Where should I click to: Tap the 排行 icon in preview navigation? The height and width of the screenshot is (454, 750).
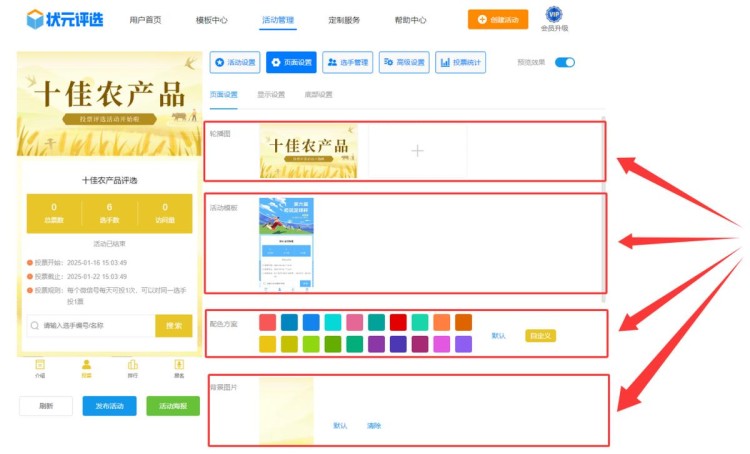click(133, 368)
